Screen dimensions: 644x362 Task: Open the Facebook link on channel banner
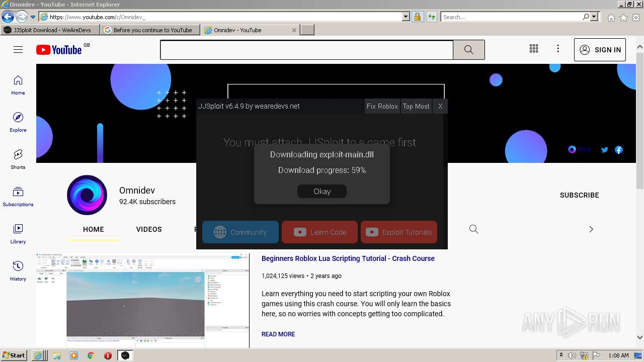[x=619, y=150]
